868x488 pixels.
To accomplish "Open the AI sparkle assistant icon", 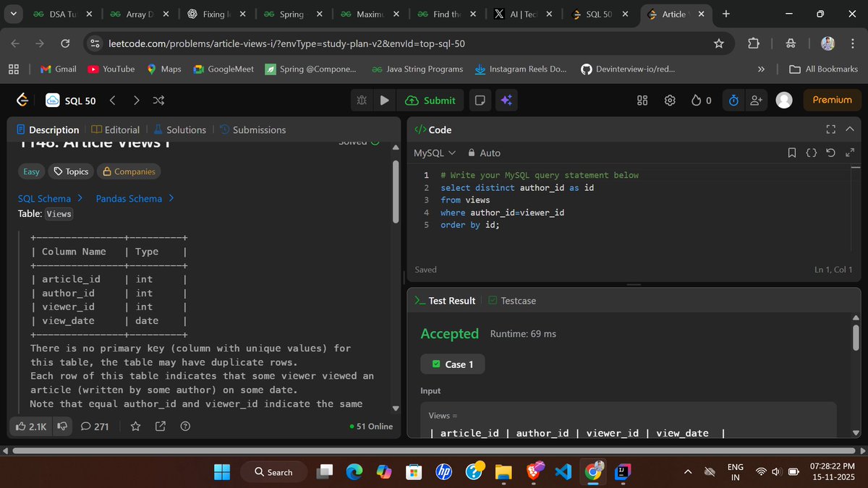I will (506, 100).
